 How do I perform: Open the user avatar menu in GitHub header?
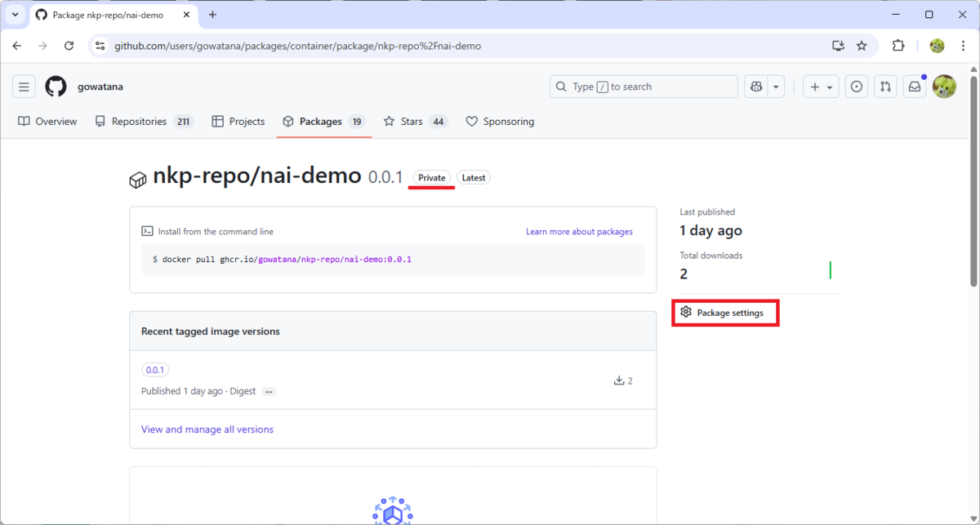(945, 87)
